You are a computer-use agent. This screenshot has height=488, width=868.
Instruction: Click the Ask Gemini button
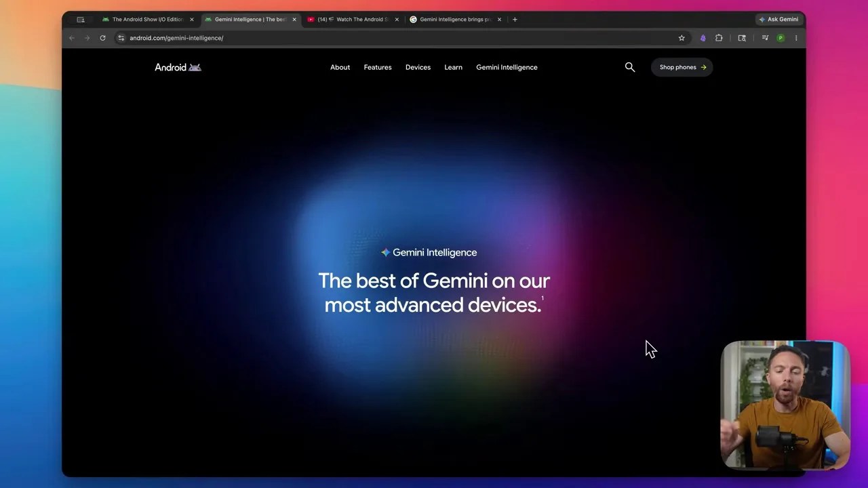pos(778,20)
